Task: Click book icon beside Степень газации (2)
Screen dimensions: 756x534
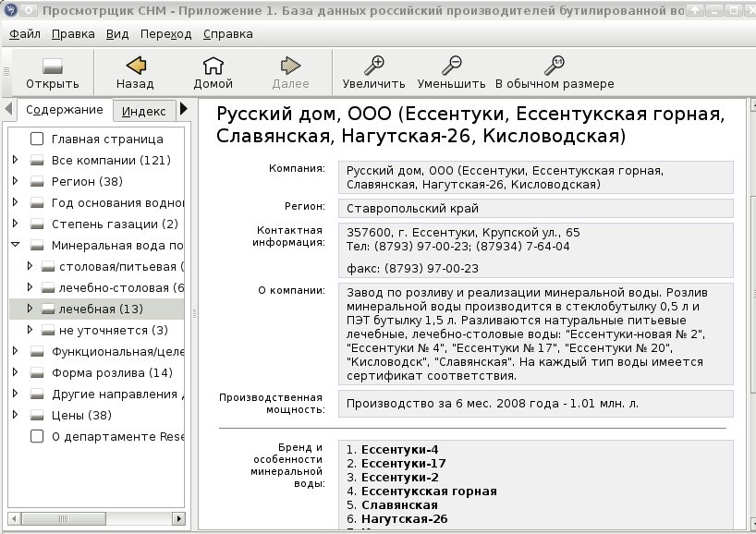Action: click(37, 224)
